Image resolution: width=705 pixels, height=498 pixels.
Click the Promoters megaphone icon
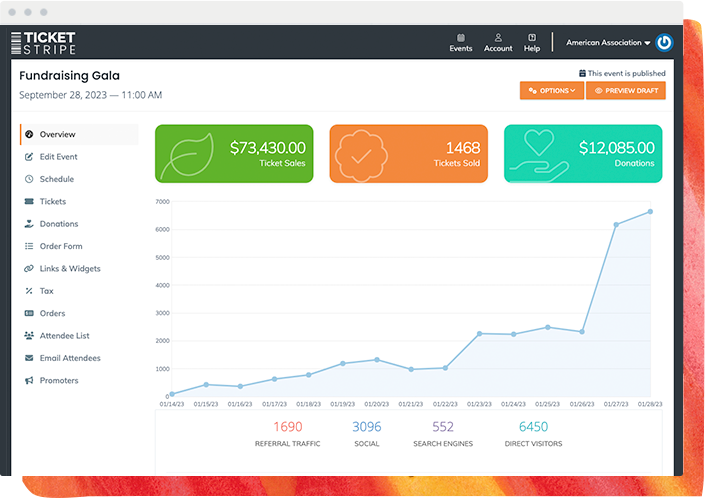pos(29,381)
